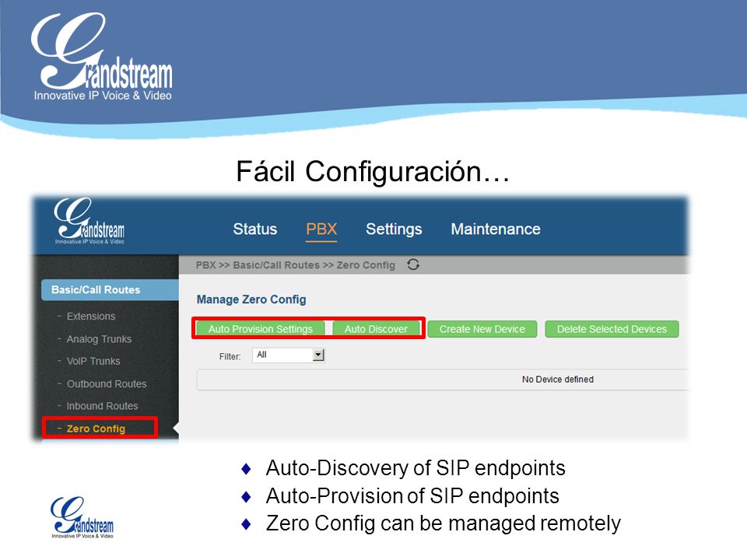Open the Status tab
Screen dimensions: 747x560
(255, 229)
